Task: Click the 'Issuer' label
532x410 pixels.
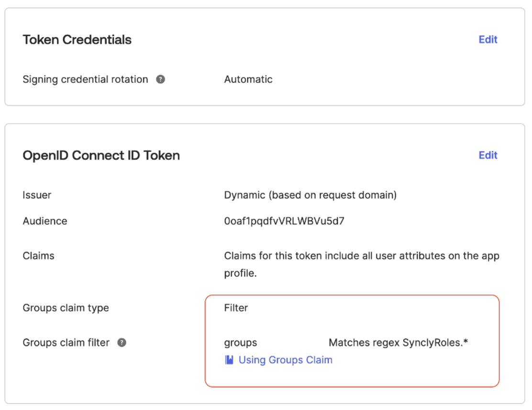Action: (37, 195)
